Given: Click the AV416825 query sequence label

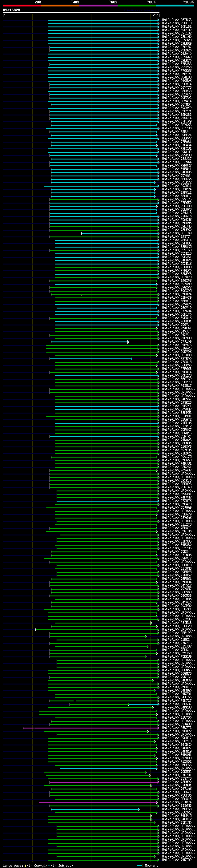Looking at the screenshot, I should click(x=11, y=10).
